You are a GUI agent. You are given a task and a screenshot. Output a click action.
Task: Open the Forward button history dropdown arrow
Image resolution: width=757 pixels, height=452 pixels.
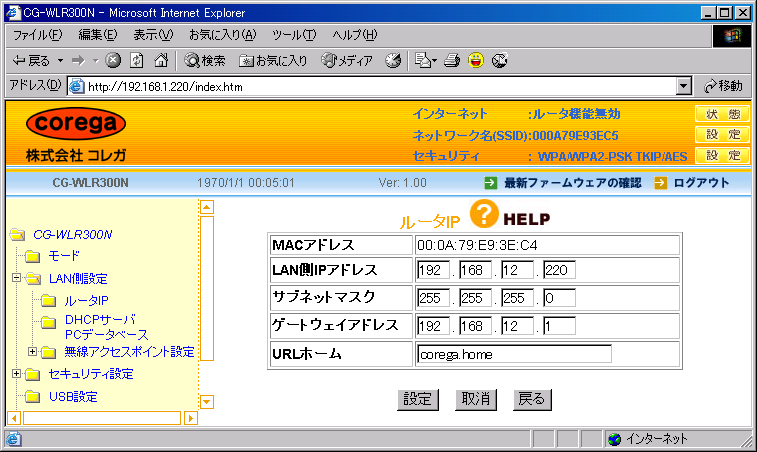[x=96, y=61]
